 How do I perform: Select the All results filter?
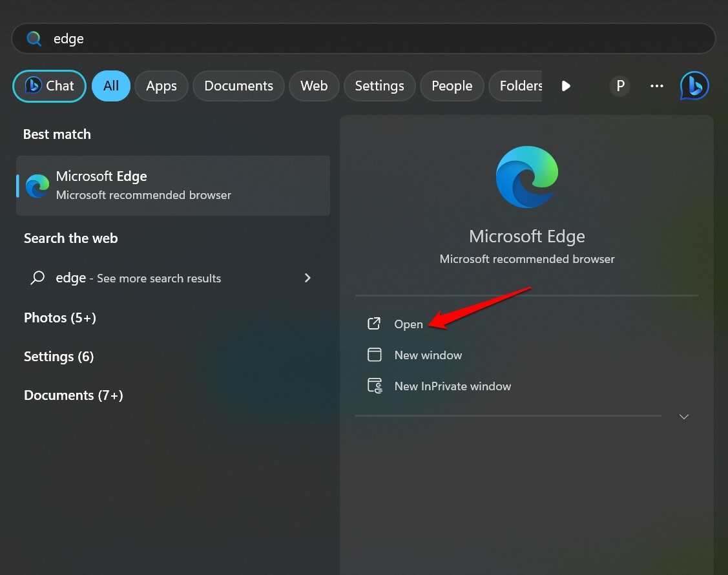pos(110,85)
